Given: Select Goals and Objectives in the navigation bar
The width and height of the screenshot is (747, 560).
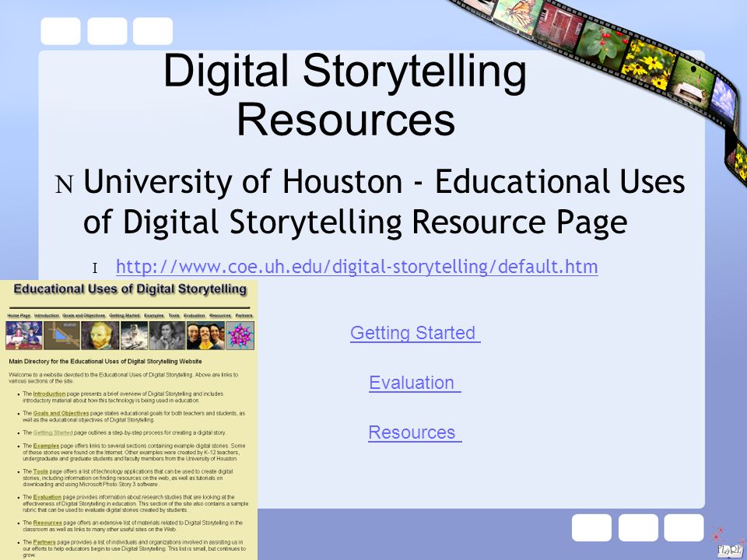Looking at the screenshot, I should coord(84,316).
